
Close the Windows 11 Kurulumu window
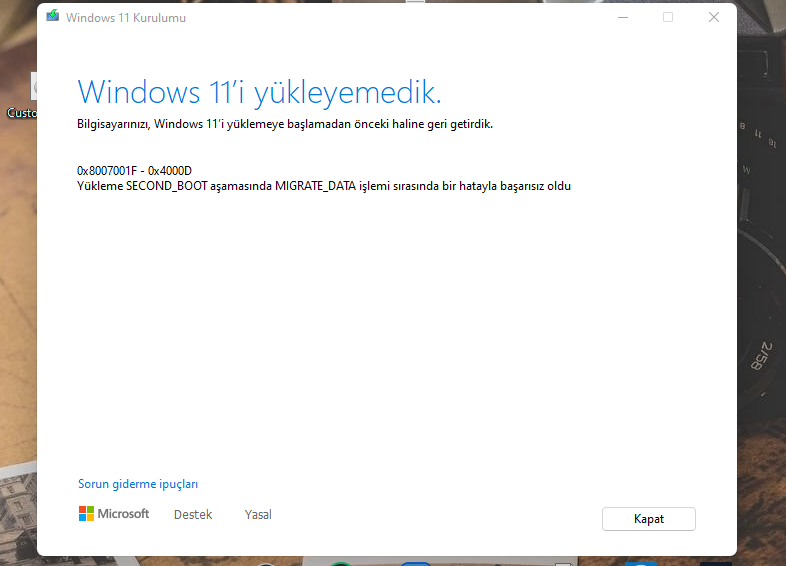click(714, 17)
